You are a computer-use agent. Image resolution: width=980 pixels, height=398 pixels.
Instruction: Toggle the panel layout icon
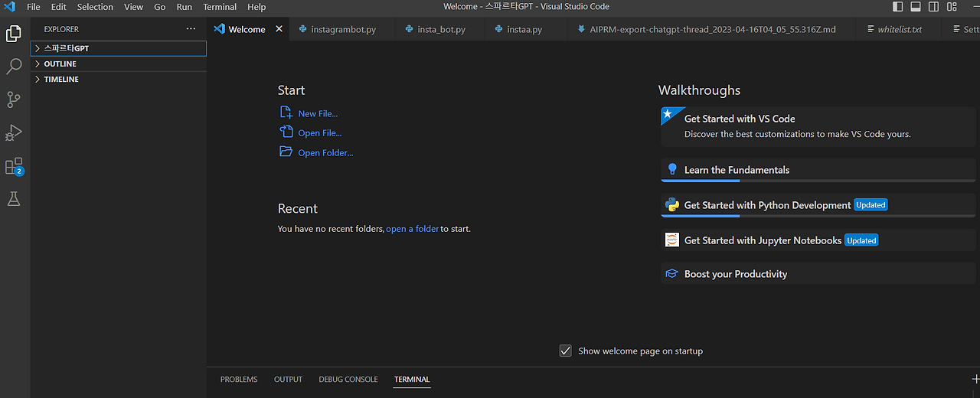[x=916, y=7]
